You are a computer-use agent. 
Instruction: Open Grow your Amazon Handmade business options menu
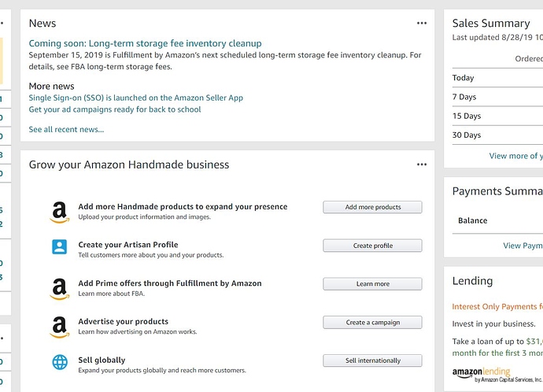422,165
